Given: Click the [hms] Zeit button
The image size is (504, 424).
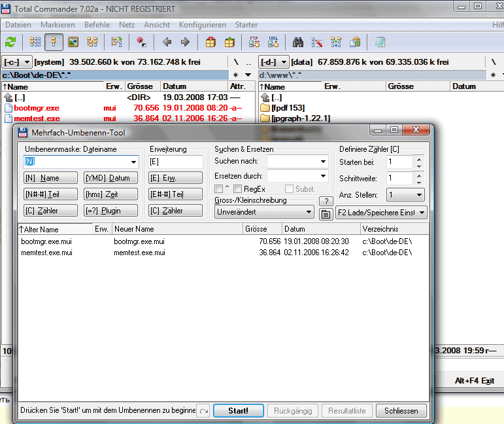Looking at the screenshot, I should point(110,194).
